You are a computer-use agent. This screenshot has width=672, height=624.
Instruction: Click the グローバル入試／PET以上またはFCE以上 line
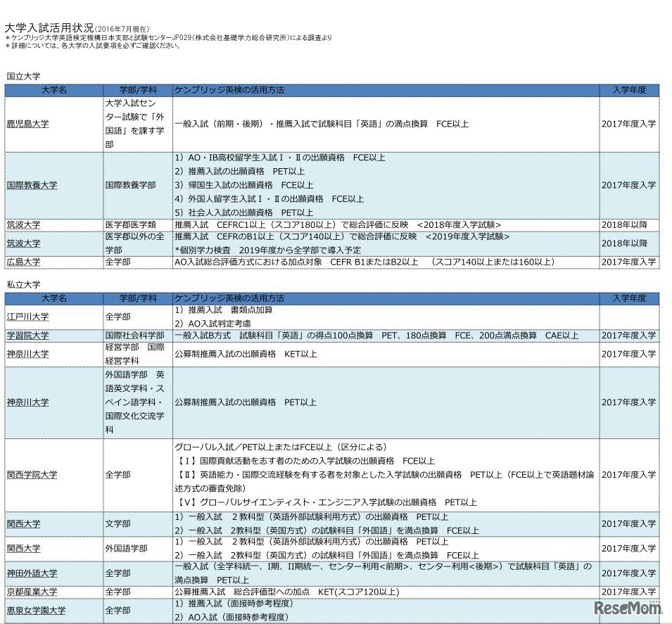click(280, 447)
